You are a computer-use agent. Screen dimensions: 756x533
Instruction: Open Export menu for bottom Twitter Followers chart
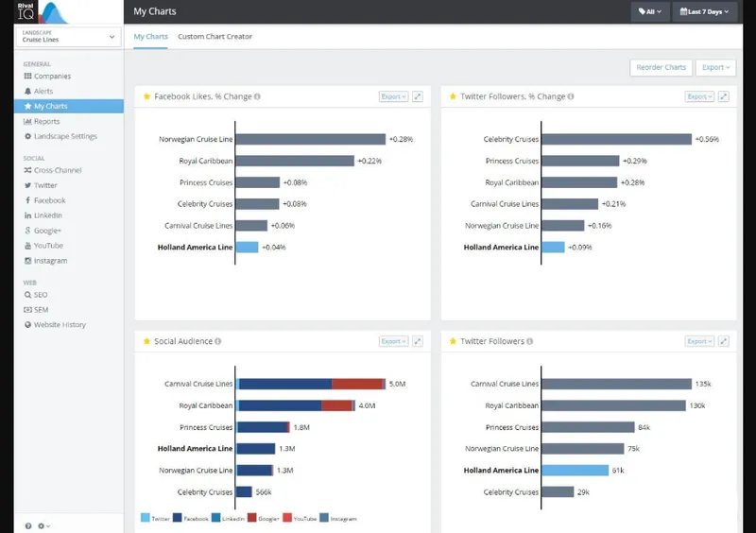click(699, 341)
